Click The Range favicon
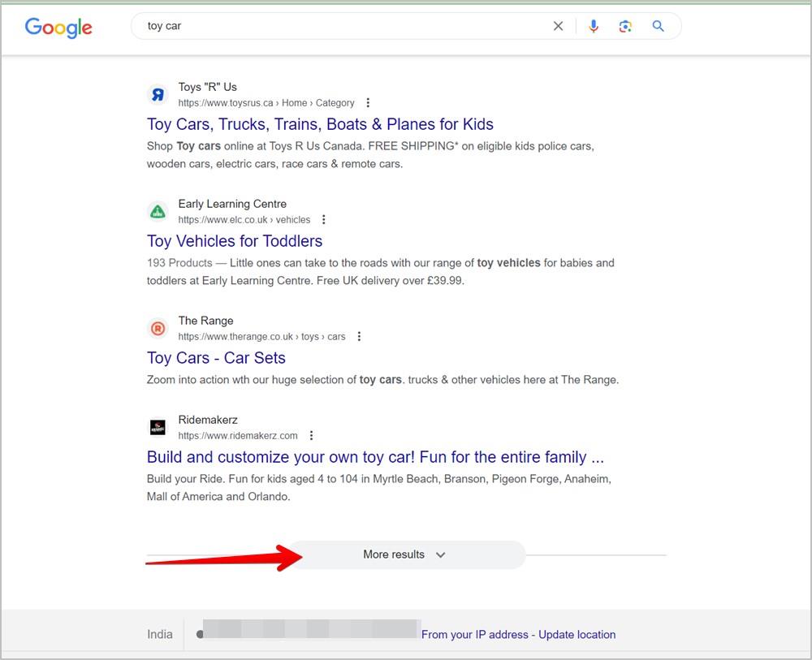This screenshot has width=812, height=660. [x=158, y=328]
